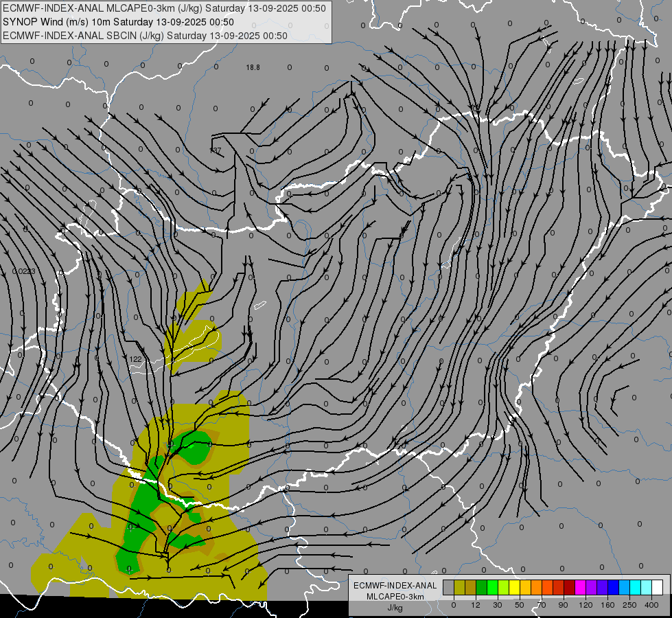Select the purple legend swatch after 120

[x=592, y=587]
